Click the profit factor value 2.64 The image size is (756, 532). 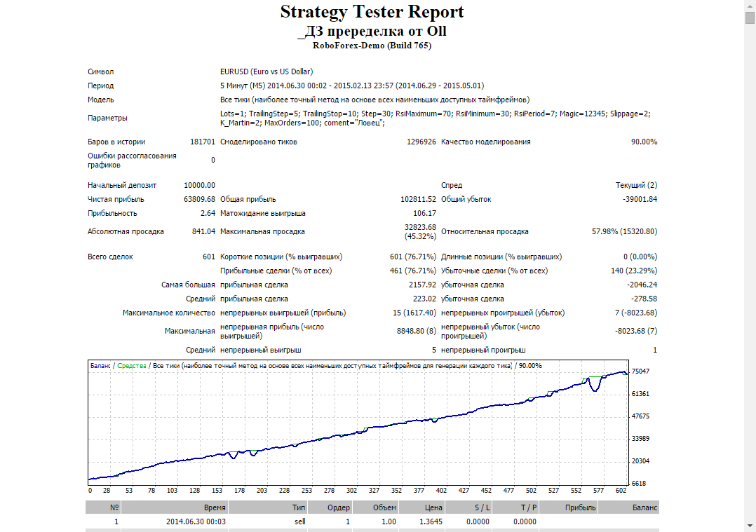click(x=208, y=213)
